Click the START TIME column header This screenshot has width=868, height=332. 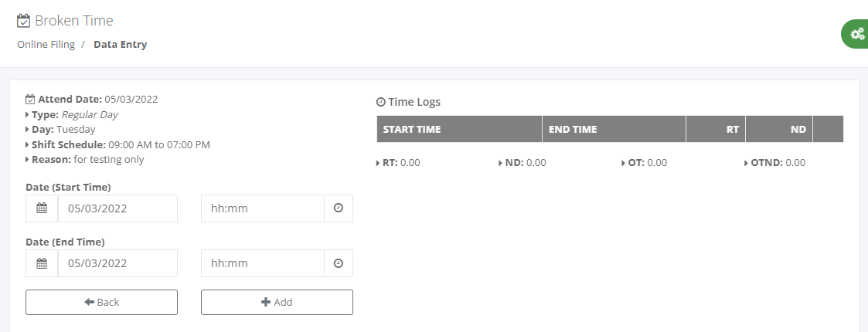(x=412, y=130)
